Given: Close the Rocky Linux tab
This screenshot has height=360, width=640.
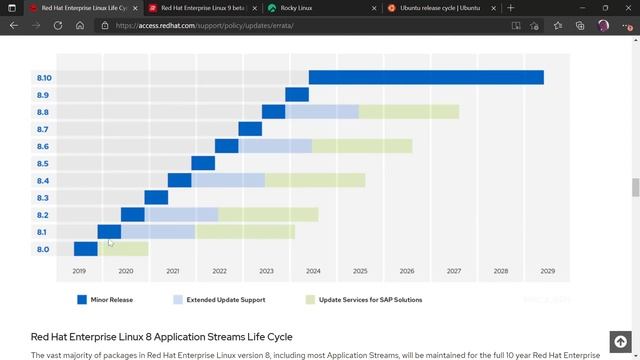Looking at the screenshot, I should pyautogui.click(x=374, y=8).
